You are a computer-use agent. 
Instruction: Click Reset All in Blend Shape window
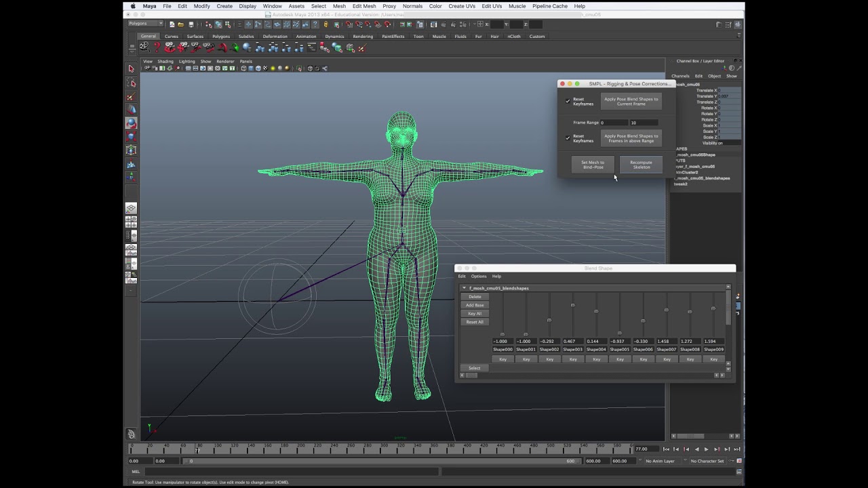tap(475, 322)
